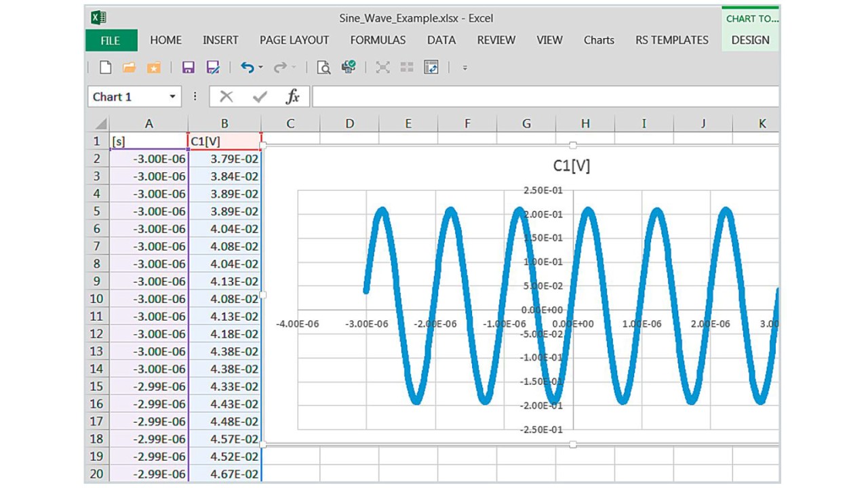Click chart bottom-center resize handle

[573, 445]
